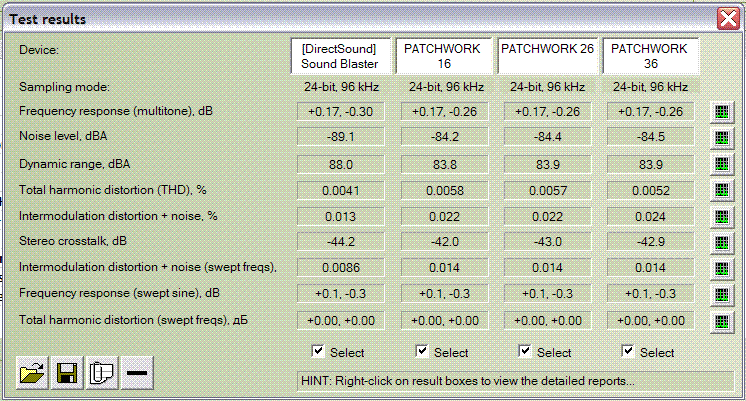The width and height of the screenshot is (746, 401).
Task: Show IMD swept freqs graph icon
Action: click(722, 268)
